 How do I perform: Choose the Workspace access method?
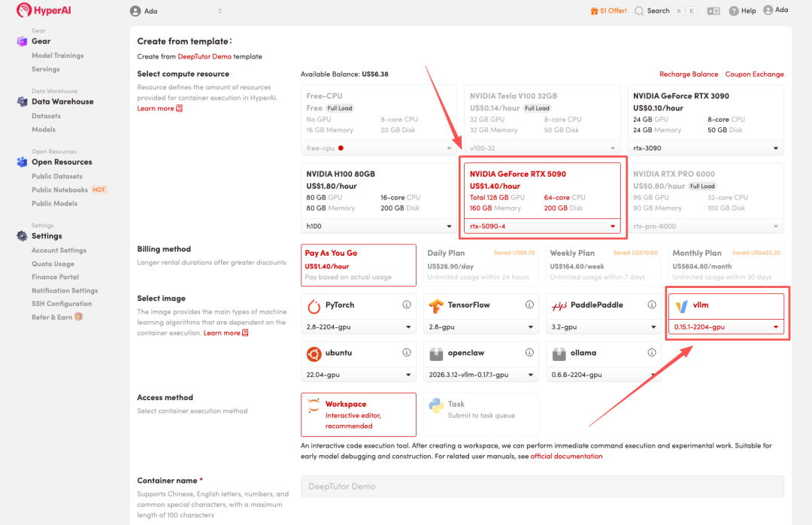359,414
